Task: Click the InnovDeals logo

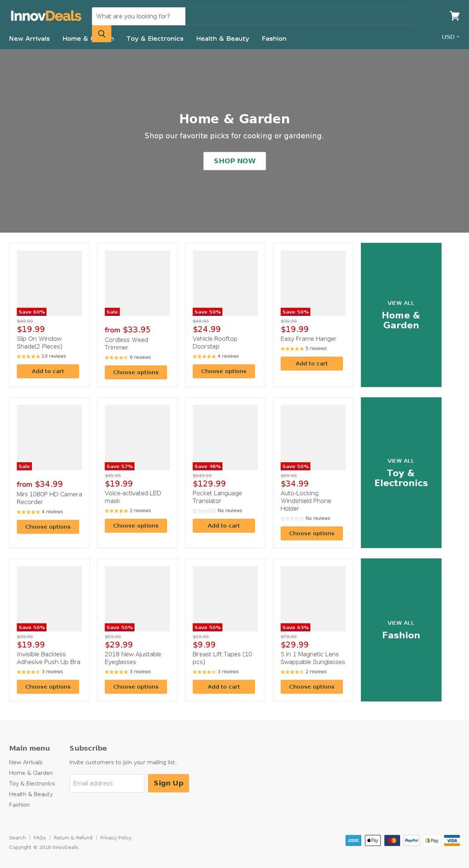Action: tap(46, 16)
